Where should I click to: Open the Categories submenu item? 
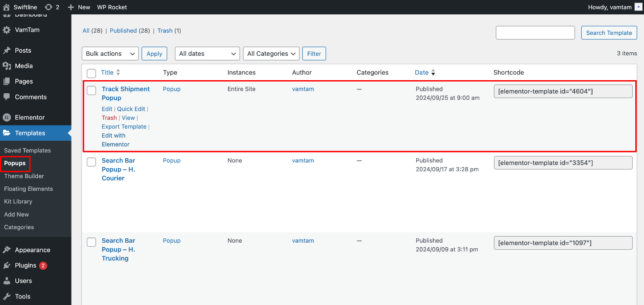pyautogui.click(x=19, y=227)
